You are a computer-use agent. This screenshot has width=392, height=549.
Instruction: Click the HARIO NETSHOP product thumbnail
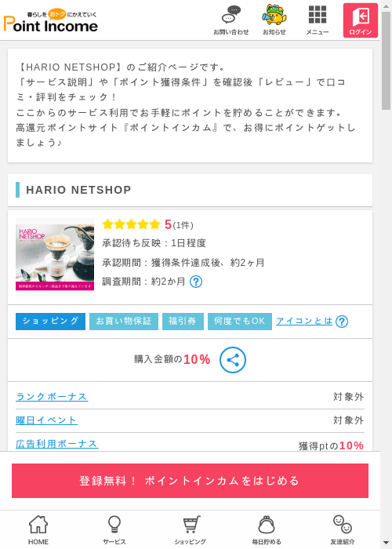click(55, 257)
